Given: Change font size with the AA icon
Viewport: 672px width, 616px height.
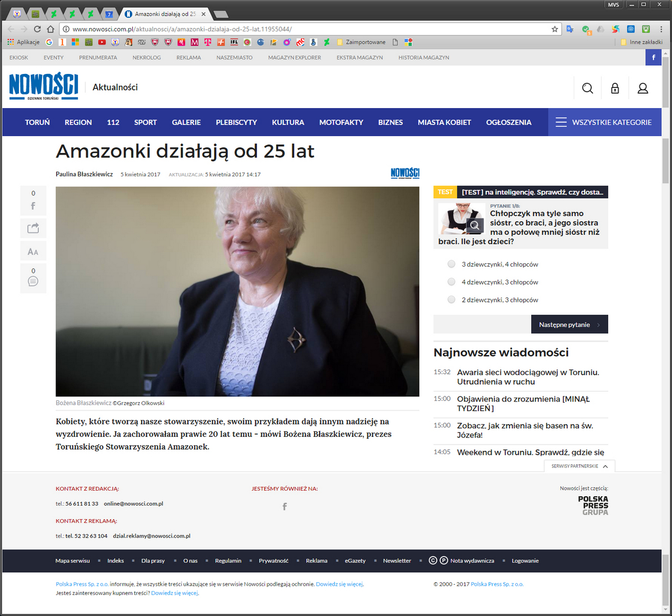Looking at the screenshot, I should pyautogui.click(x=33, y=251).
